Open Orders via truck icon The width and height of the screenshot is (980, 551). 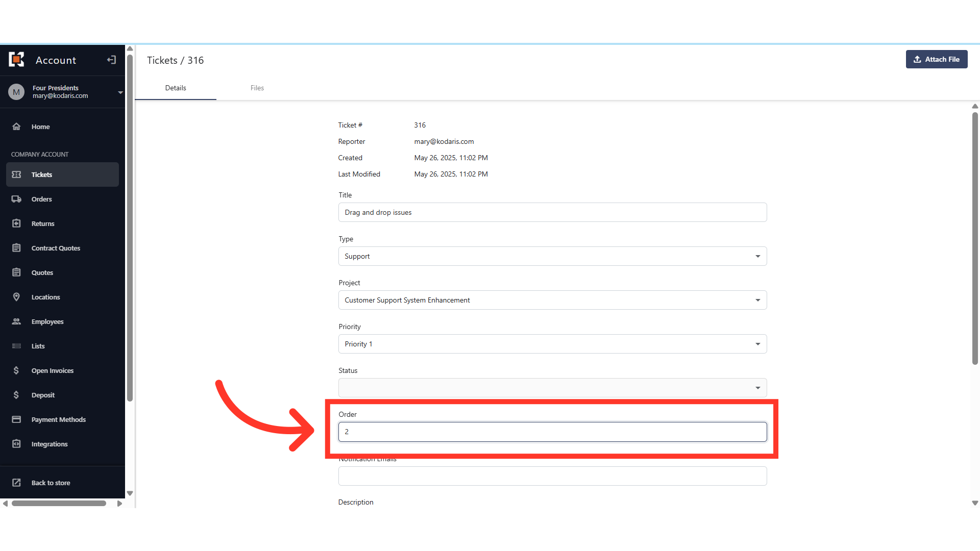[x=16, y=199]
